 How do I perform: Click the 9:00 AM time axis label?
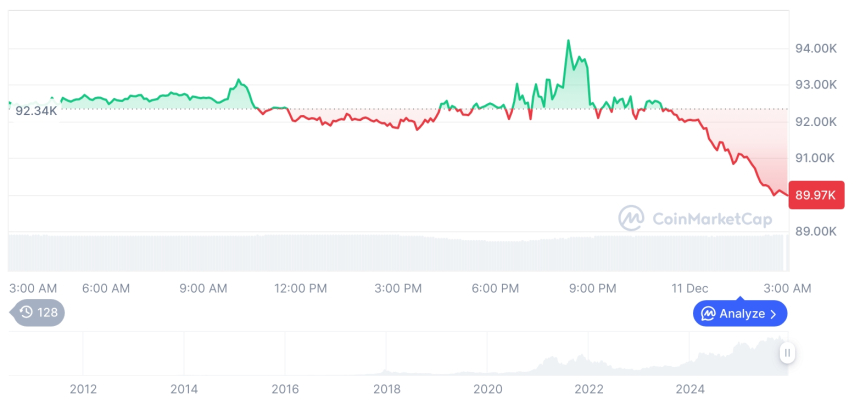click(203, 288)
